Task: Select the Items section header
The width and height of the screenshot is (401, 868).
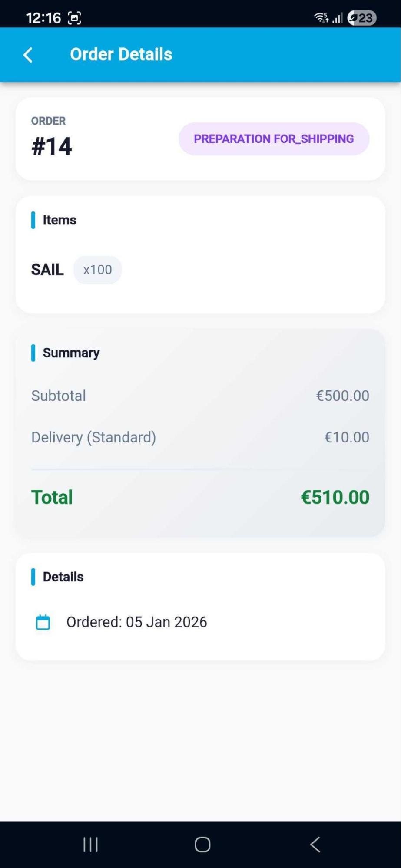Action: coord(59,220)
